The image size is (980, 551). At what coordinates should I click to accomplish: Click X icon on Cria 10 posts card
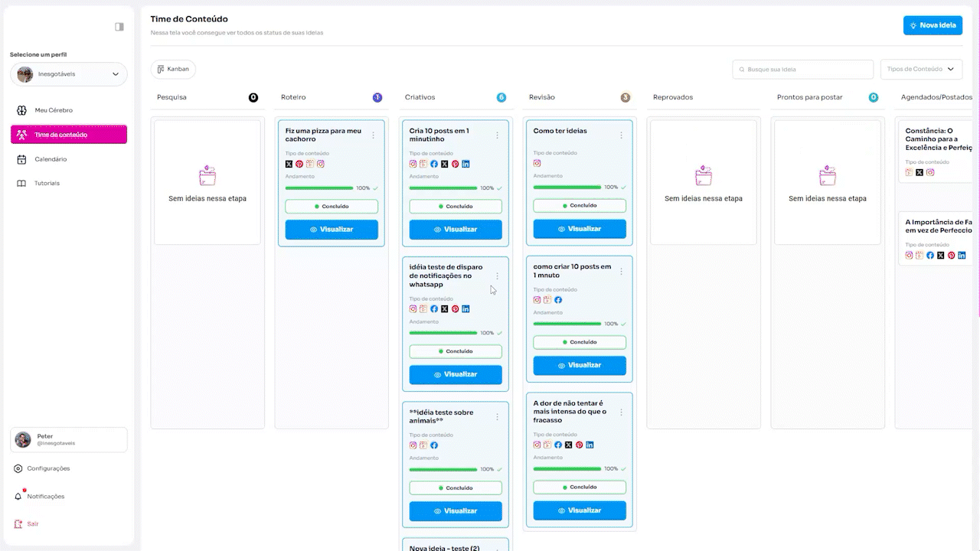(445, 164)
